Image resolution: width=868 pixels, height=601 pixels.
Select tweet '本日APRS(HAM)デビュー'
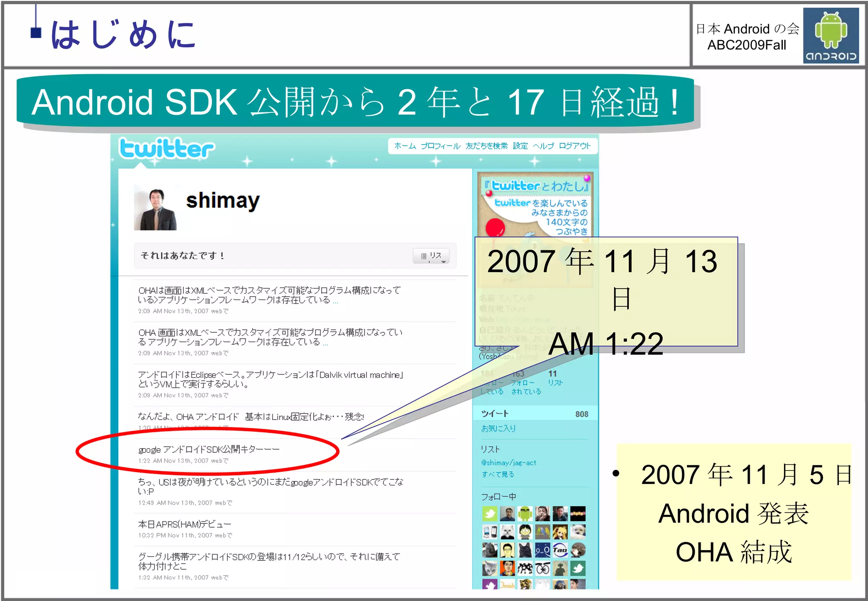[185, 524]
